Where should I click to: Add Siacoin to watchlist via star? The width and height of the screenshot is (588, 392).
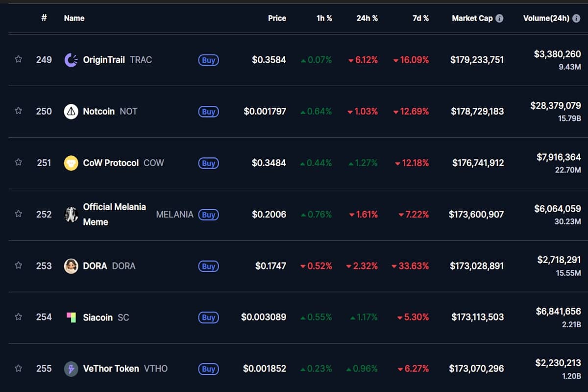tap(18, 317)
